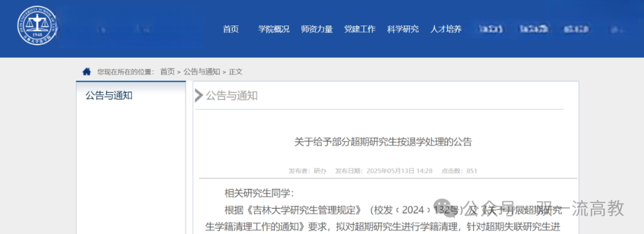Image resolution: width=644 pixels, height=234 pixels.
Task: Click the 正文 breadcrumb item
Action: [236, 71]
